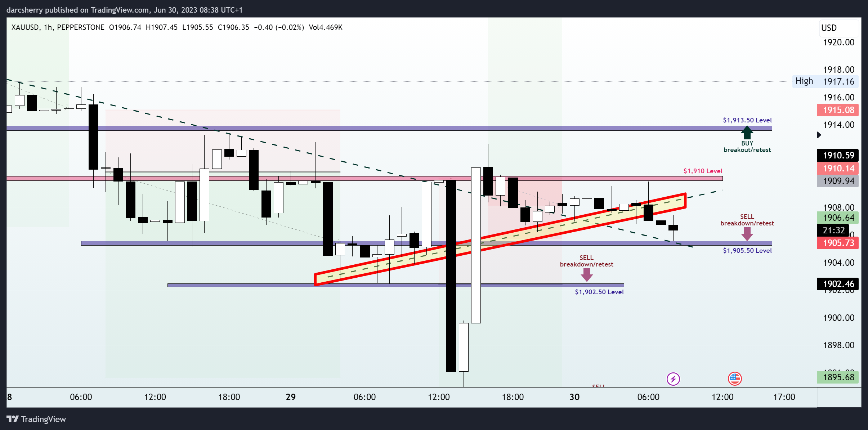Image resolution: width=868 pixels, height=430 pixels.
Task: Click the $1,902.50 Level label
Action: pos(599,292)
